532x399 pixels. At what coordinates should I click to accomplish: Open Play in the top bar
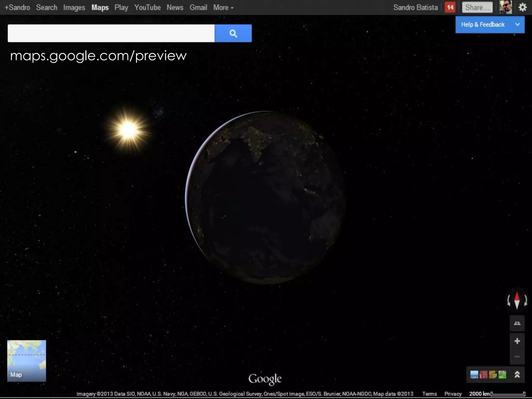coord(121,8)
